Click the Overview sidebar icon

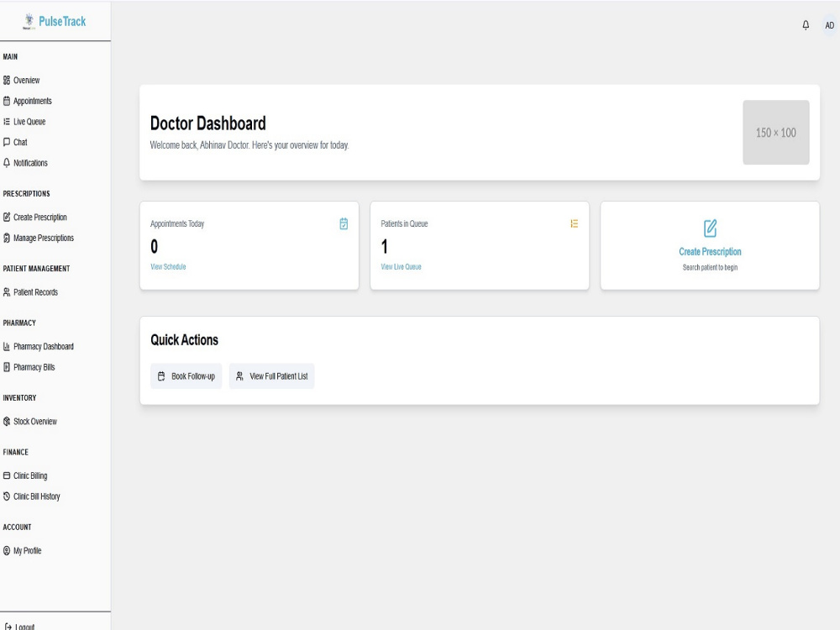(7, 81)
